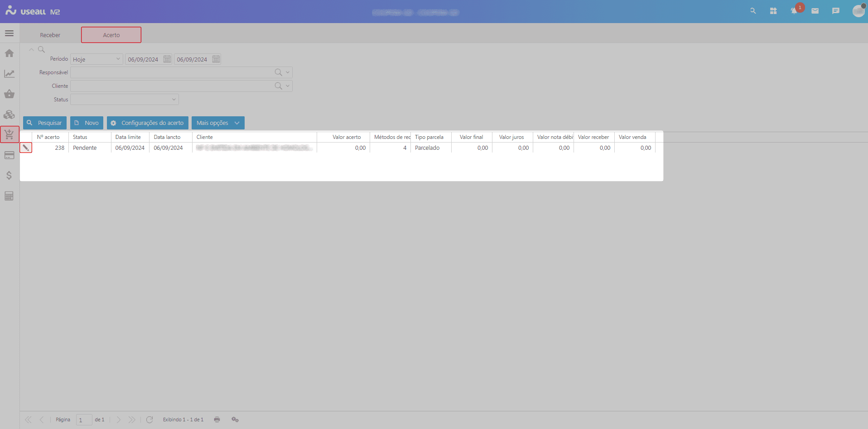Click the notifications bell icon

pyautogui.click(x=794, y=11)
